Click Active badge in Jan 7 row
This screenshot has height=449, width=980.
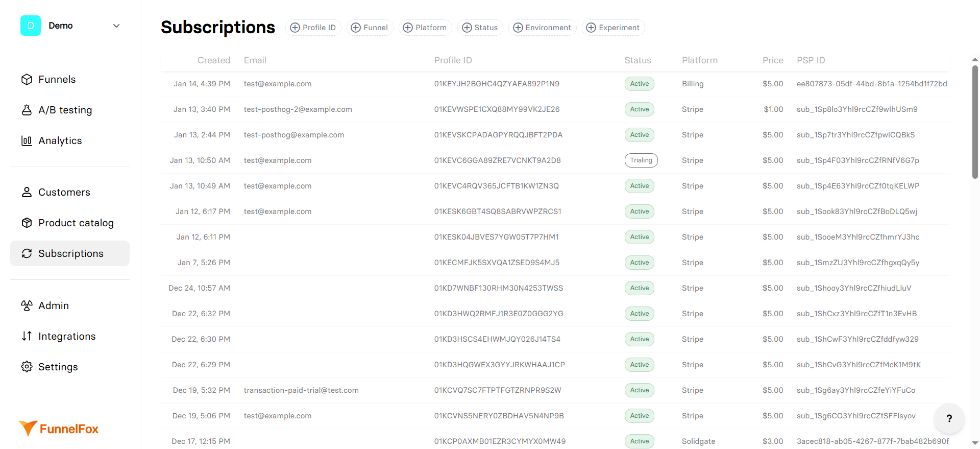pyautogui.click(x=640, y=263)
